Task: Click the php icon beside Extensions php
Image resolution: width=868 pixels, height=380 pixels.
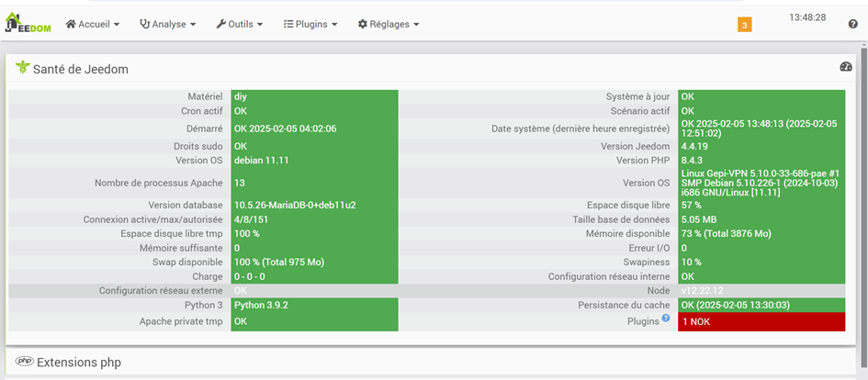Action: [25, 362]
